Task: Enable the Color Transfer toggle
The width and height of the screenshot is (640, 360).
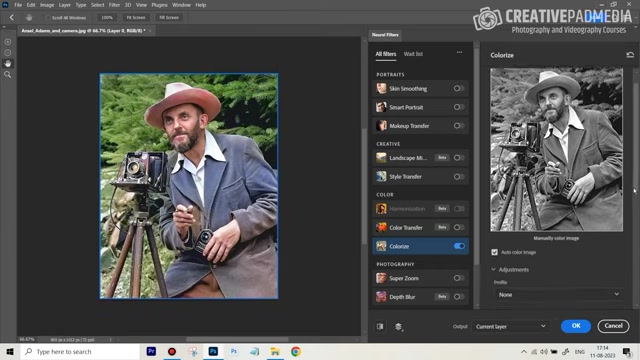Action: (x=458, y=227)
